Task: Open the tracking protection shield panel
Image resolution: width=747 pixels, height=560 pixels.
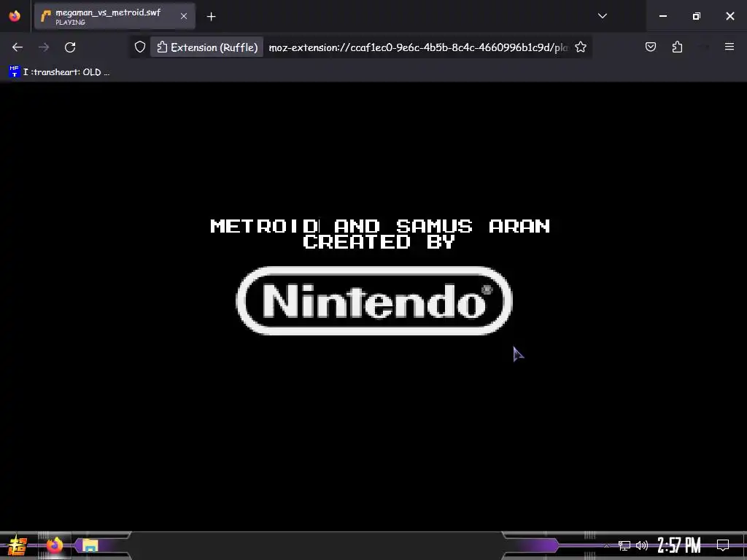Action: tap(140, 47)
